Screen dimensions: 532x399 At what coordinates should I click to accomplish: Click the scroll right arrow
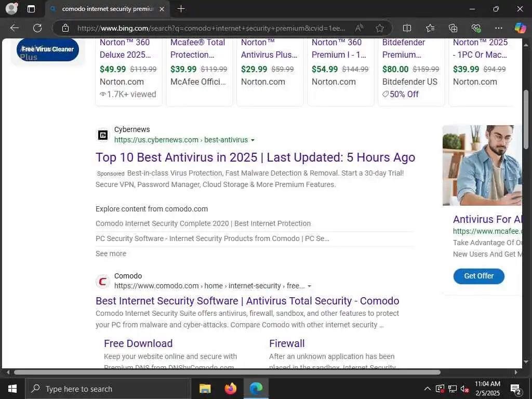pyautogui.click(x=516, y=372)
